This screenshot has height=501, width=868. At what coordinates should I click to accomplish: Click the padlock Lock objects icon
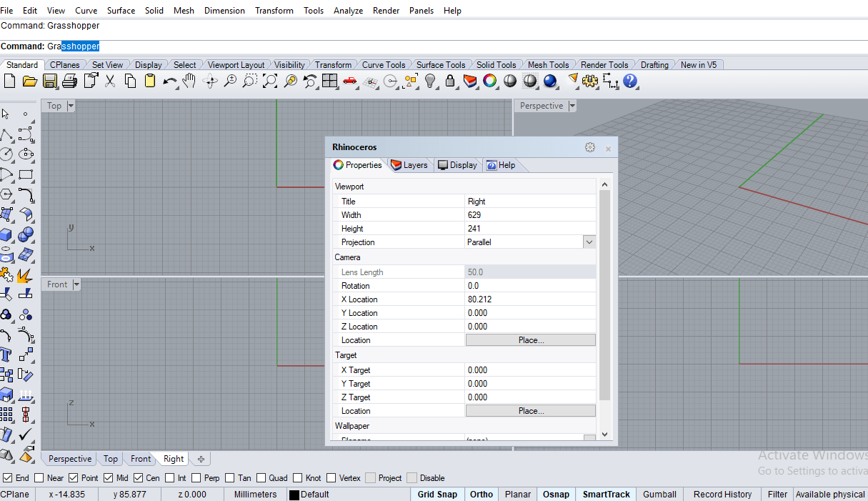tap(450, 81)
